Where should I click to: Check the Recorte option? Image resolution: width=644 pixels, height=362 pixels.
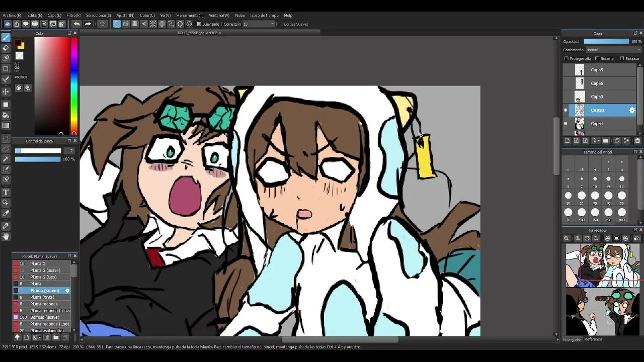click(597, 59)
